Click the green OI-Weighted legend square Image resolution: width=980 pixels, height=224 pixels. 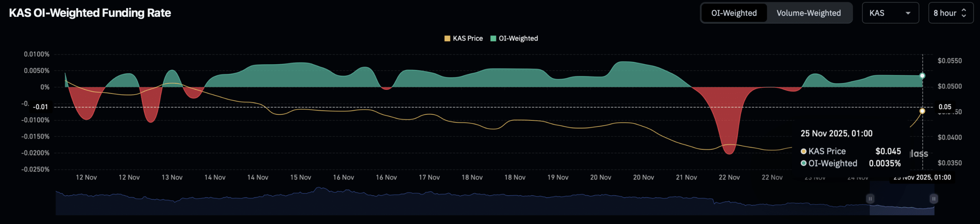coord(493,39)
